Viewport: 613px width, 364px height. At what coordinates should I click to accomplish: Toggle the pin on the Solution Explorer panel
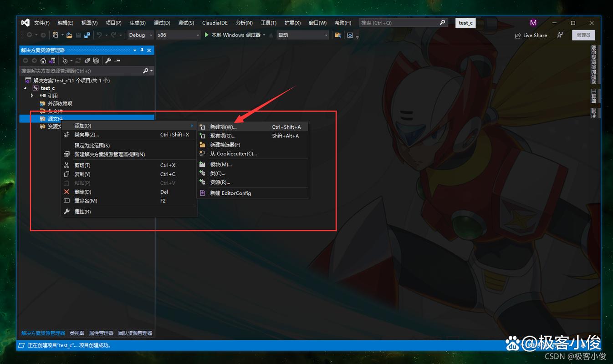142,50
